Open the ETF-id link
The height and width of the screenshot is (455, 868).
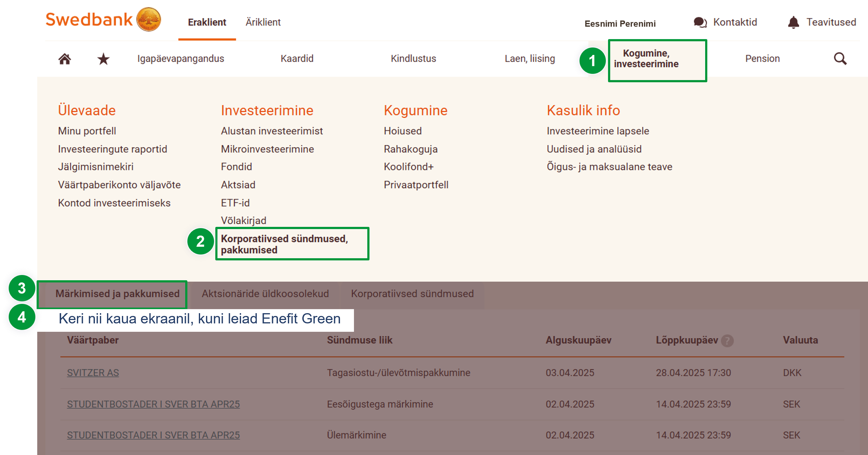tap(235, 203)
